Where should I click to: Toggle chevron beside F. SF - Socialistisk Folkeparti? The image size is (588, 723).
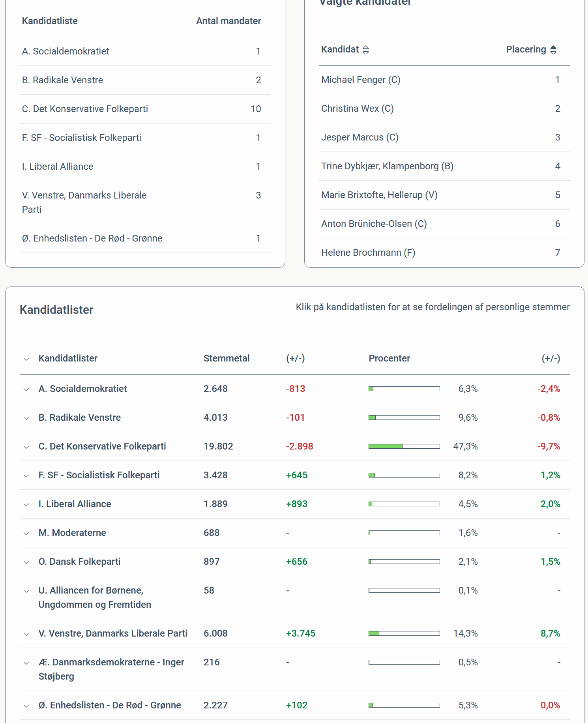pyautogui.click(x=26, y=476)
